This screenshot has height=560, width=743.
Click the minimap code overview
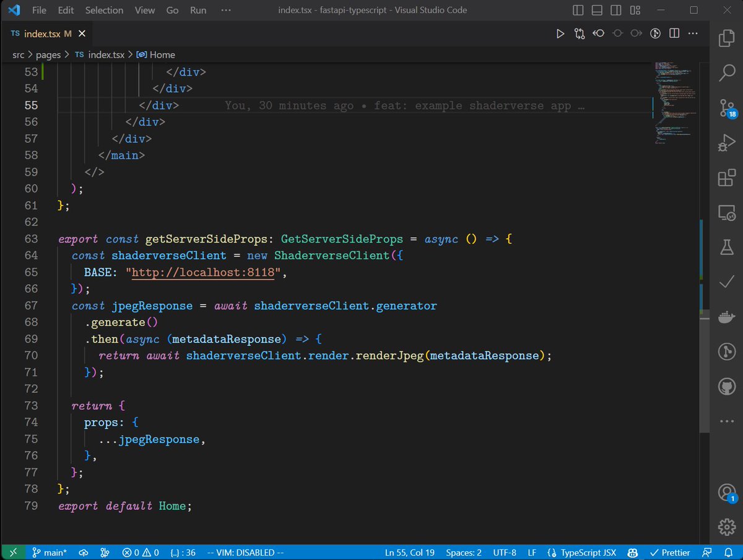[676, 102]
